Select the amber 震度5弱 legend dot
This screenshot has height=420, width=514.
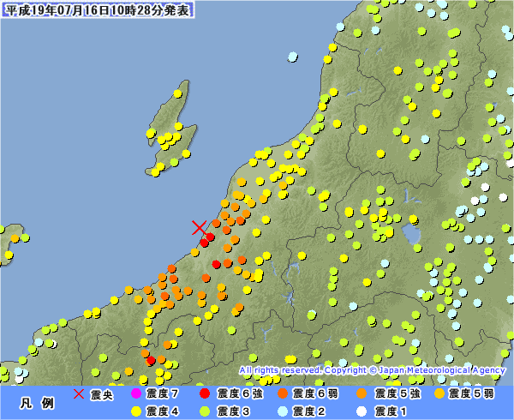point(439,393)
